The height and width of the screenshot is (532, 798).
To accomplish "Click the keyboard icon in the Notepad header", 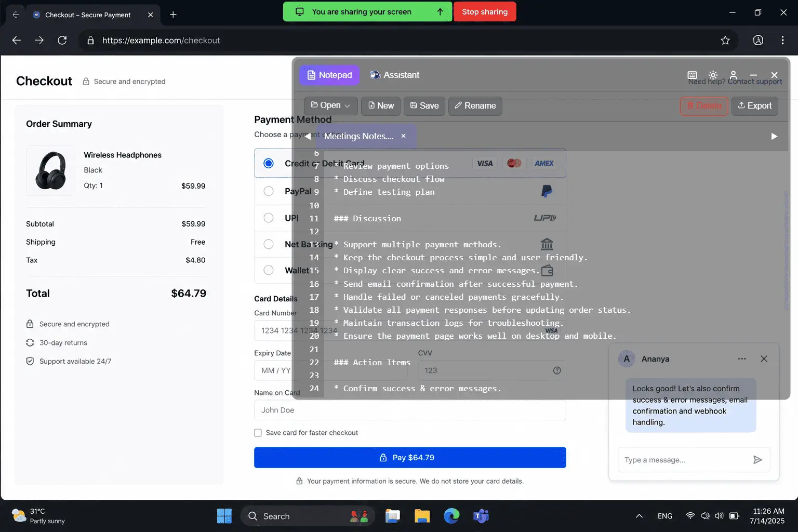I will [692, 75].
